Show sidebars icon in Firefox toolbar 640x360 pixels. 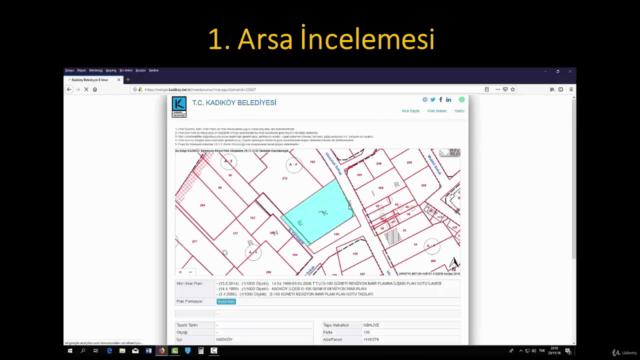click(x=561, y=89)
